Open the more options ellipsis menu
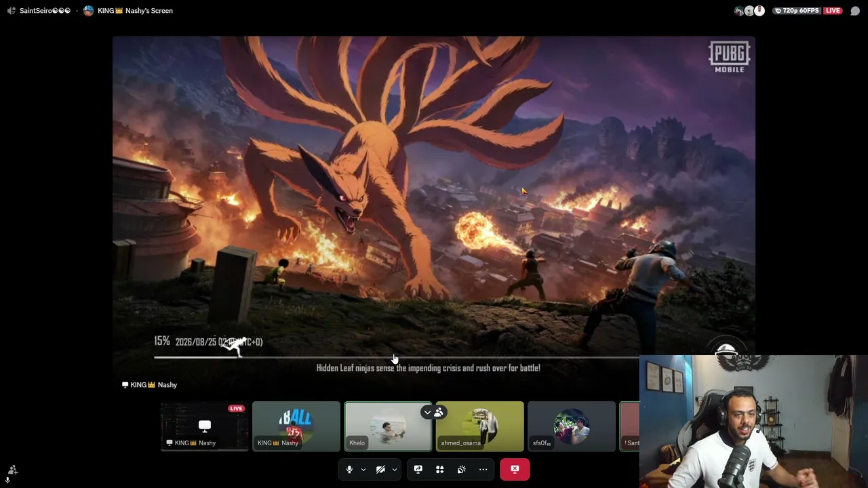This screenshot has width=868, height=488. click(x=483, y=469)
